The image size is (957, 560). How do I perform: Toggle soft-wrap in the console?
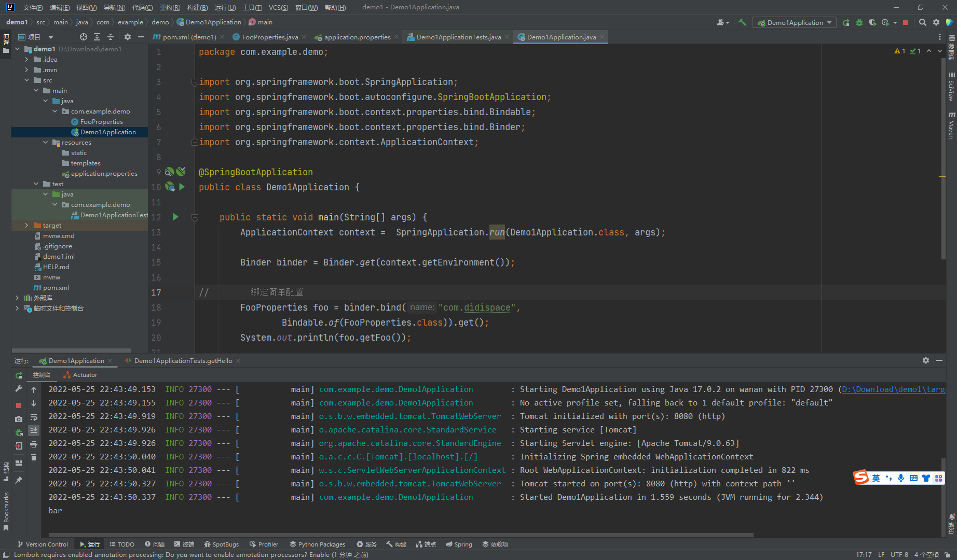tap(34, 417)
